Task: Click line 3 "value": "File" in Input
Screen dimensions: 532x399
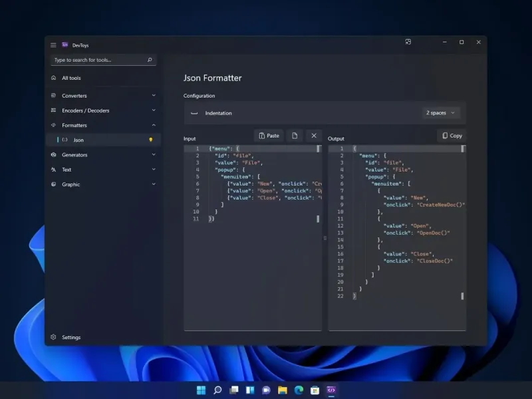Action: (239, 163)
